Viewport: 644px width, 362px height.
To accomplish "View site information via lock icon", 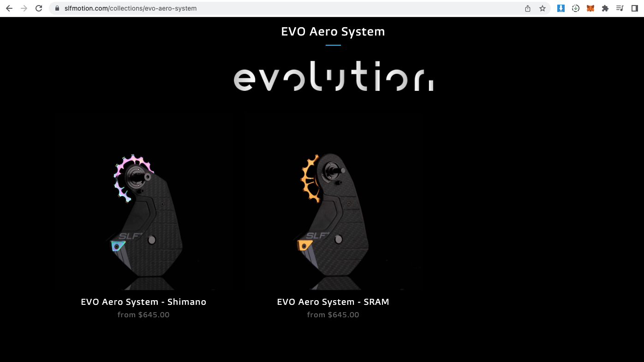I will click(57, 8).
